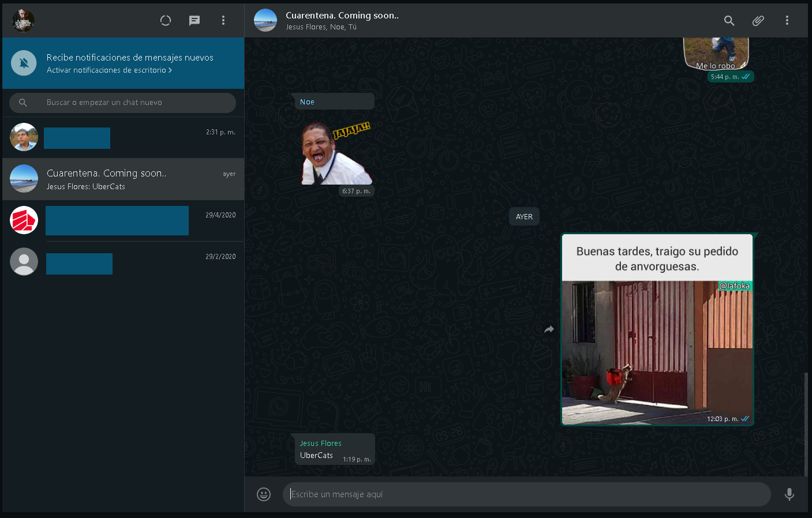Forward the anvorguesas image message
The width and height of the screenshot is (812, 518).
(x=549, y=329)
